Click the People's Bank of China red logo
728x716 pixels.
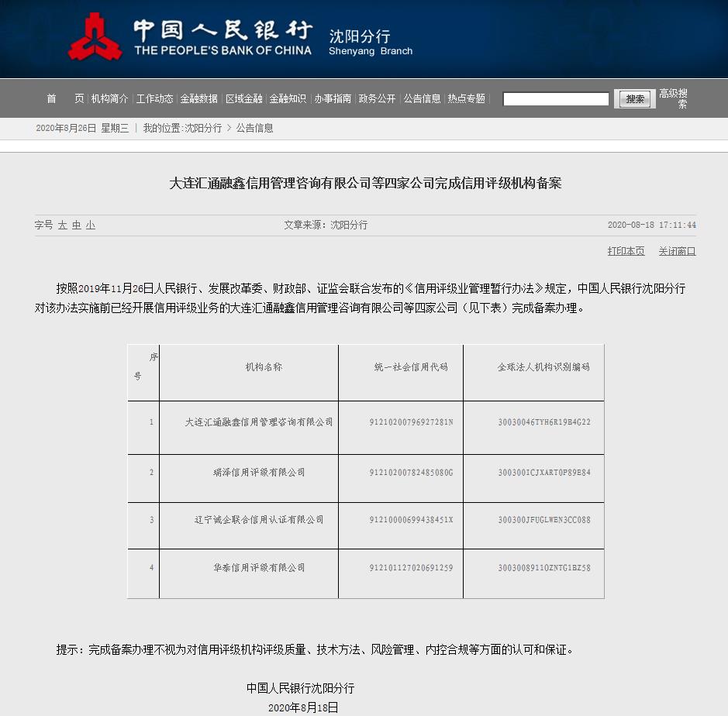point(95,37)
